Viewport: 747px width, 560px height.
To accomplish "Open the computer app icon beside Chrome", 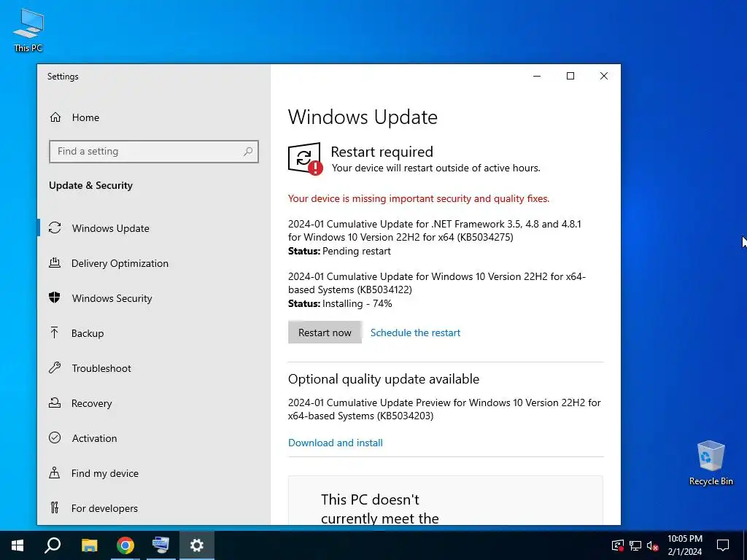I will pos(160,545).
